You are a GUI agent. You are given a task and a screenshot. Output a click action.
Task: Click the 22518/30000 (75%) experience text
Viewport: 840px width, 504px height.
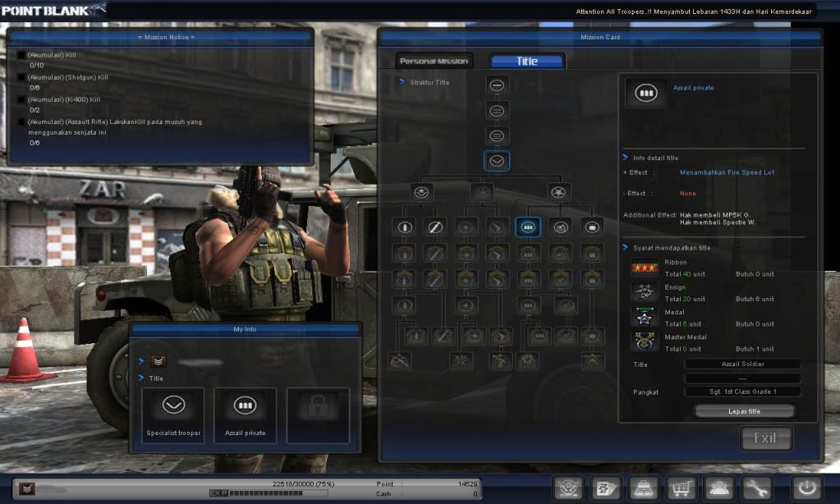click(303, 483)
